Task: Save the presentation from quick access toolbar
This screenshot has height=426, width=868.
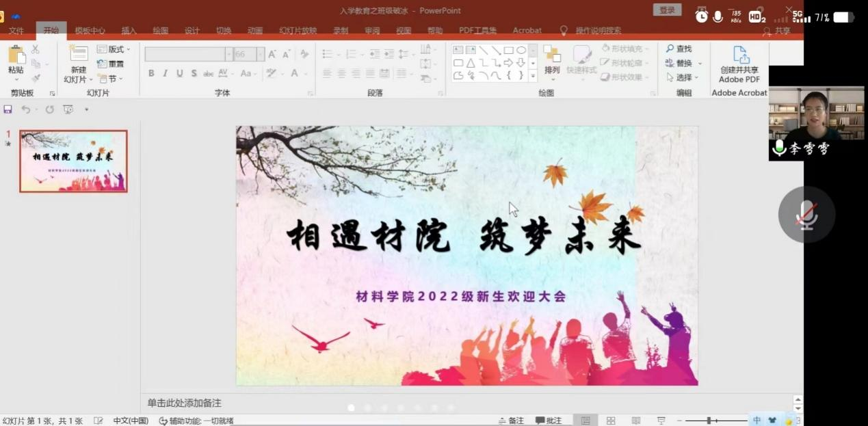Action: pyautogui.click(x=8, y=109)
